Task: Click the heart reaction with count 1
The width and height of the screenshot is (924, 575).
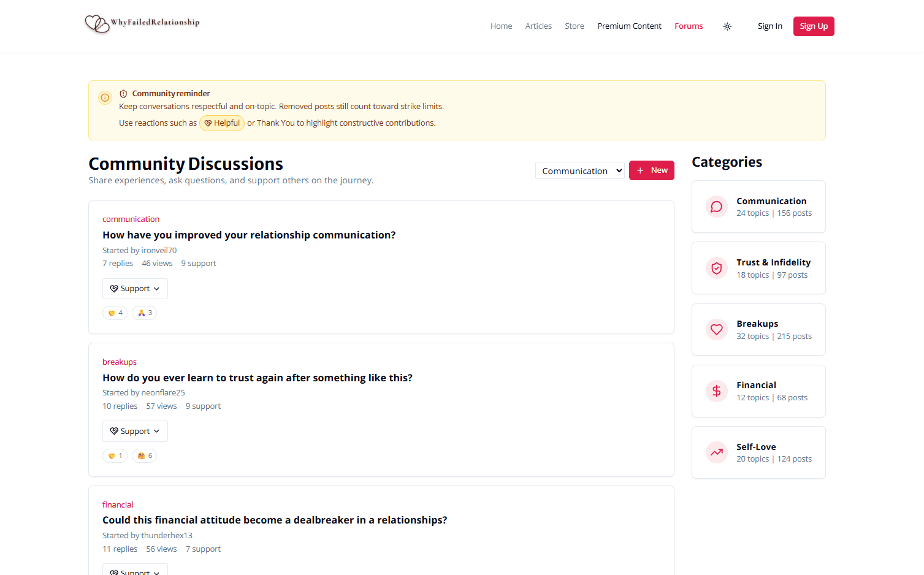Action: pyautogui.click(x=115, y=455)
